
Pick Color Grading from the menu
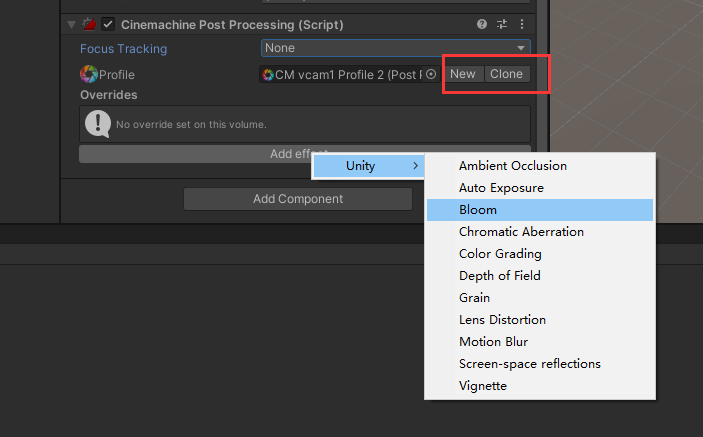tap(540, 254)
